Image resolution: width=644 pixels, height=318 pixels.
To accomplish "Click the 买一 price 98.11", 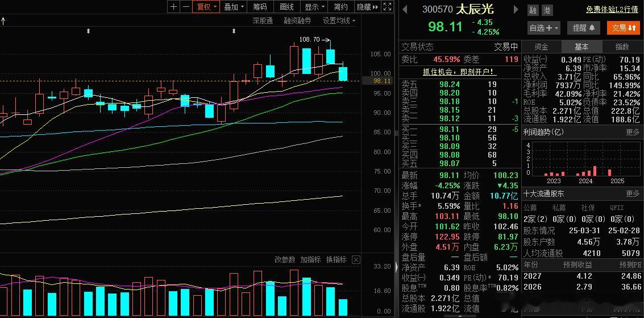I will click(449, 129).
